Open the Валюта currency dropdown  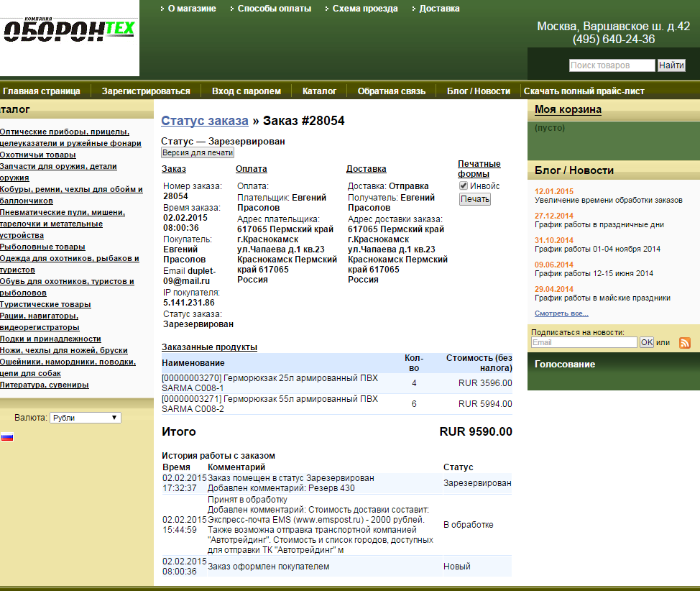[86, 418]
